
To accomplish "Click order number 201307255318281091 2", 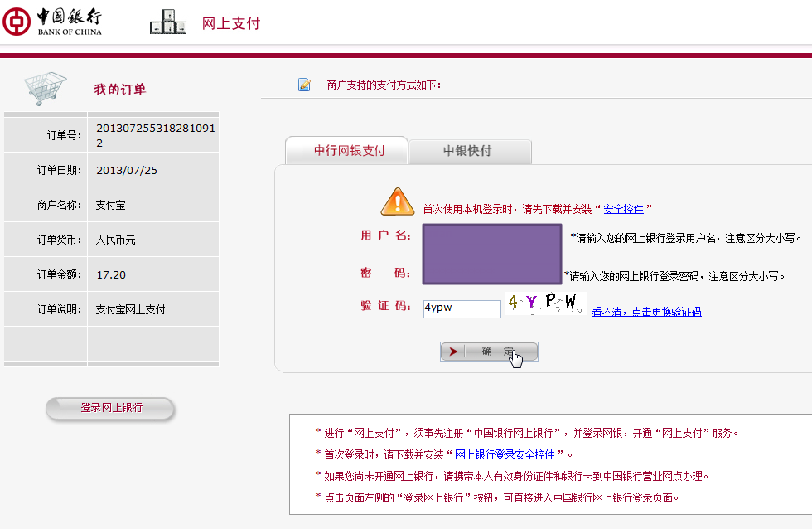I will (156, 135).
